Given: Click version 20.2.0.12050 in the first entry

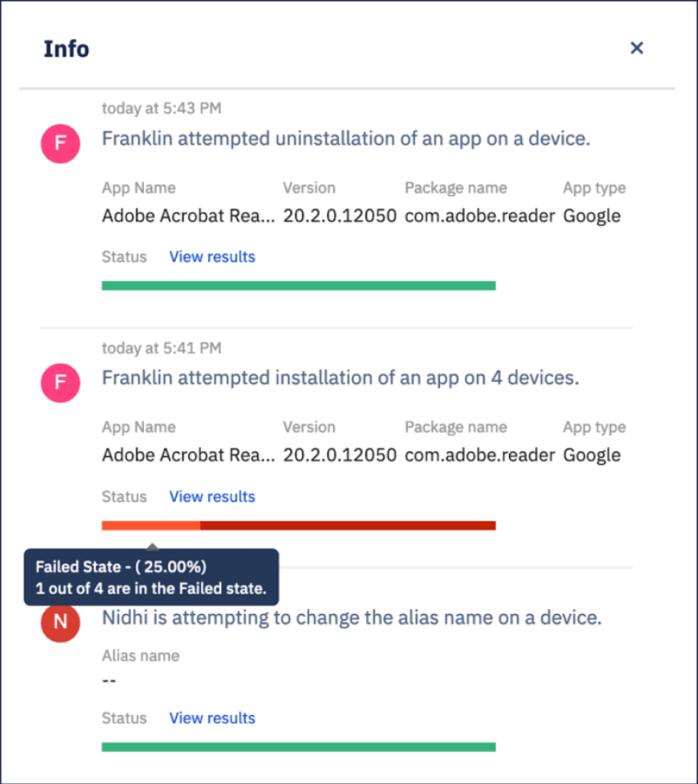Looking at the screenshot, I should (x=340, y=216).
